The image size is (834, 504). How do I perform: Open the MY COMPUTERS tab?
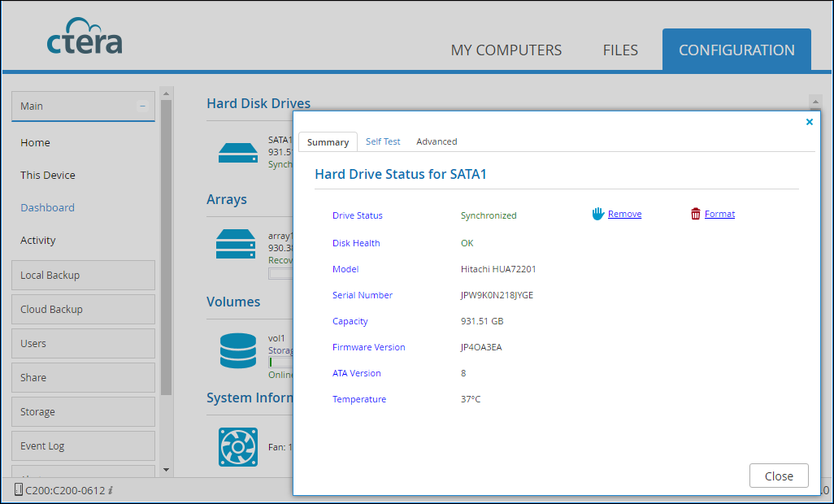pos(506,50)
